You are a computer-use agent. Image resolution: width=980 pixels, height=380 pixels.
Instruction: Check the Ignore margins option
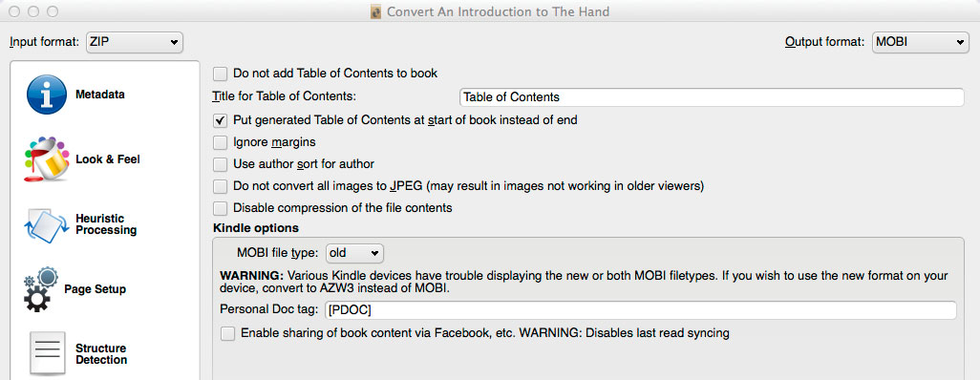(x=220, y=142)
